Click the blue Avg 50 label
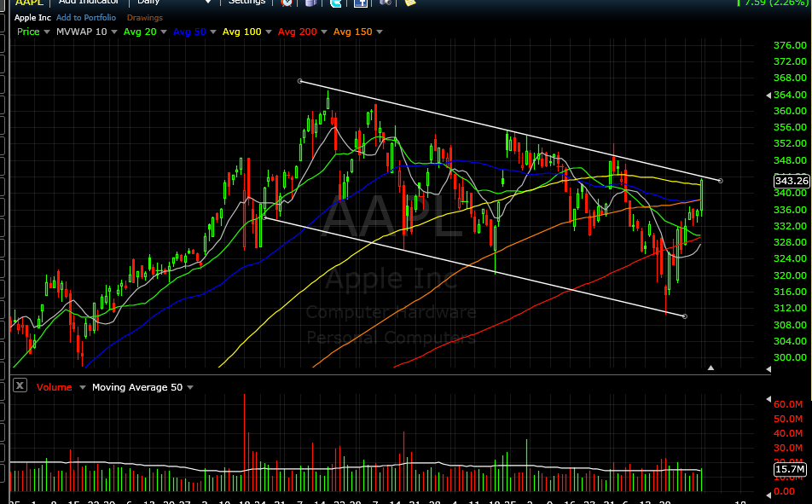 (189, 32)
